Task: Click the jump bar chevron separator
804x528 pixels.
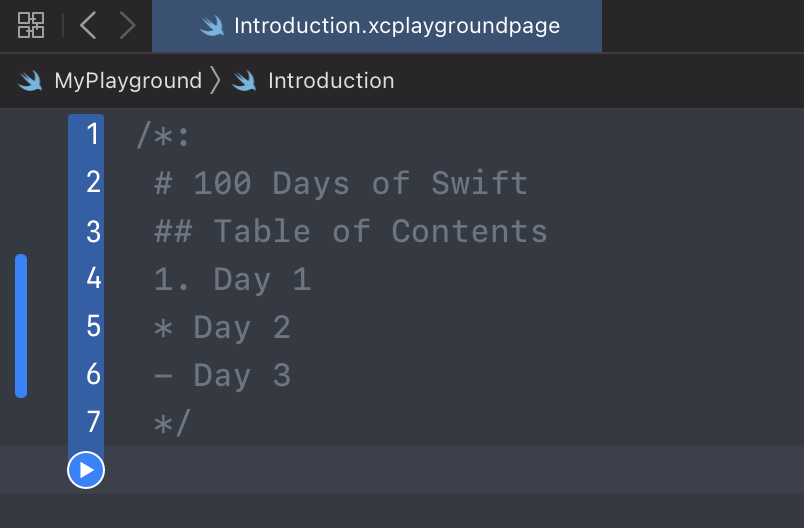Action: (x=215, y=81)
